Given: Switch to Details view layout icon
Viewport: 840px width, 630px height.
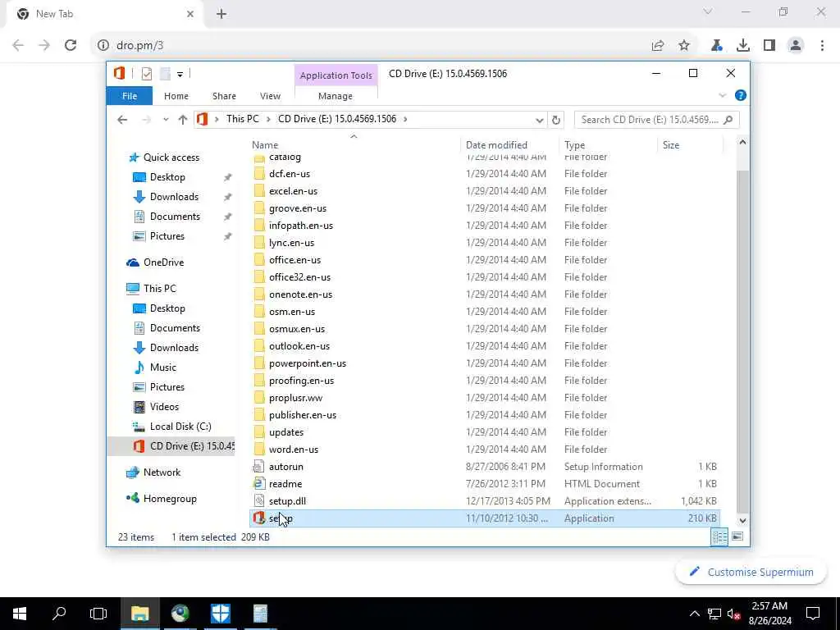Looking at the screenshot, I should [719, 536].
